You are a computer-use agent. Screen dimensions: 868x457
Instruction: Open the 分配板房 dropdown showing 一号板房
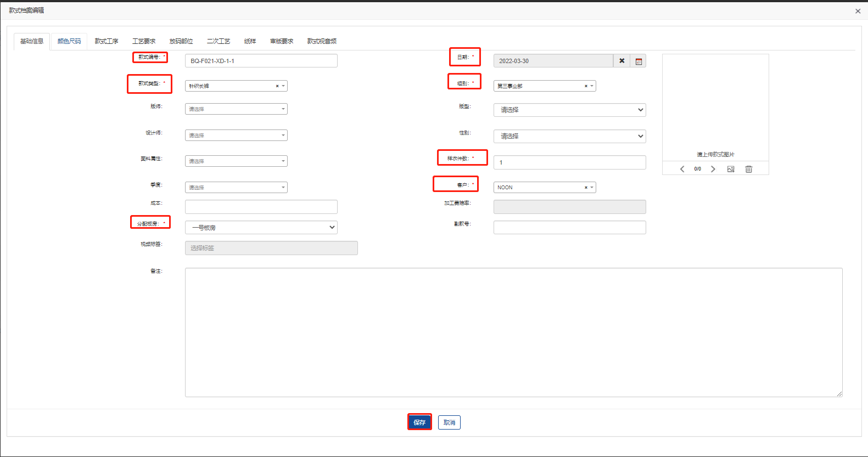(261, 228)
